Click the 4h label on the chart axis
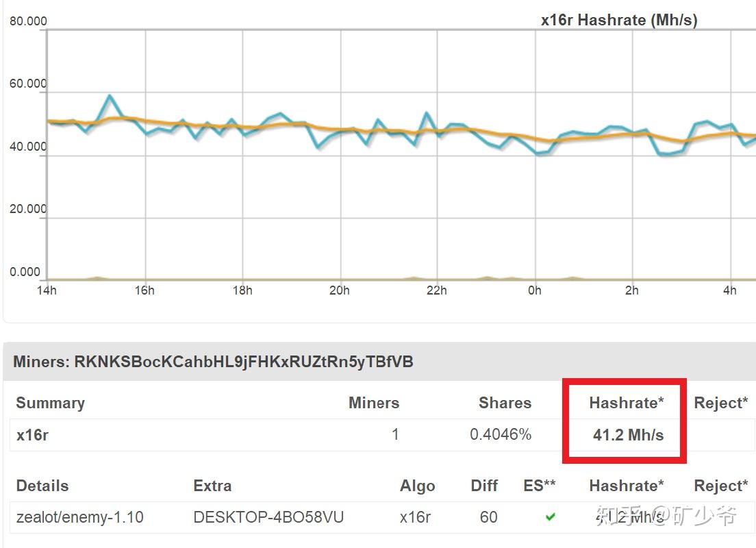Screen dimensions: 756x548 pos(730,290)
